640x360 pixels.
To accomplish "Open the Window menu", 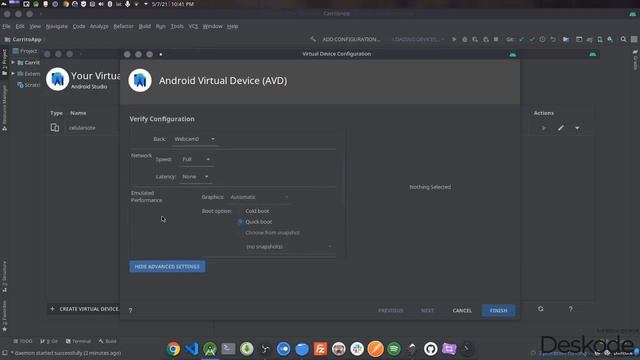I will 213,26.
